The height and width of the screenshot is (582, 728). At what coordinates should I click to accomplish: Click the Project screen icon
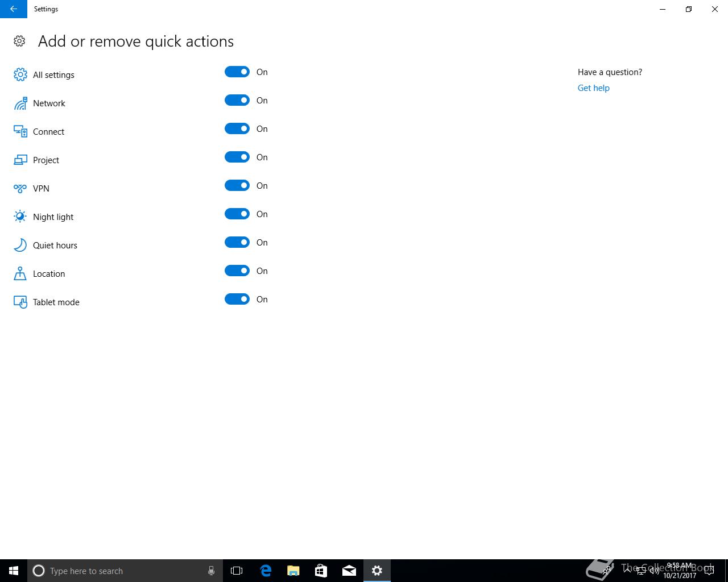(20, 160)
